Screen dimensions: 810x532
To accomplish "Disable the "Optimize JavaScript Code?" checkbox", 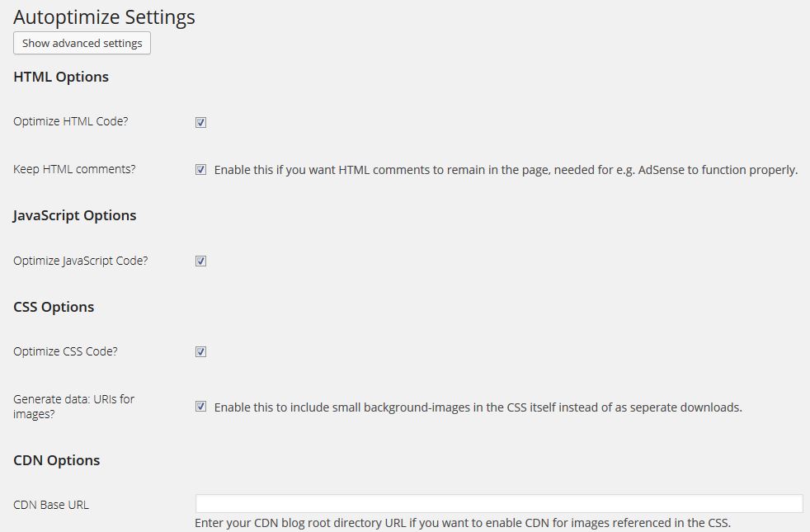I will click(200, 260).
